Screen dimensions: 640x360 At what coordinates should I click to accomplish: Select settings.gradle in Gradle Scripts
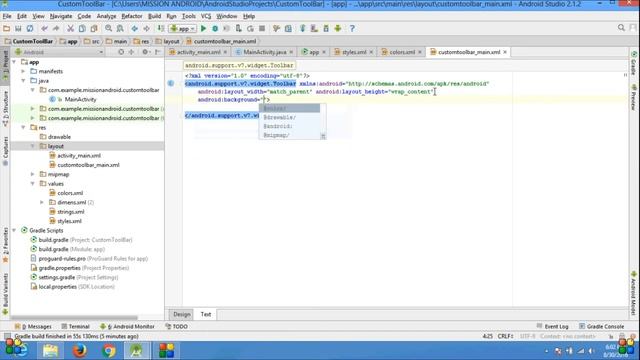click(x=57, y=278)
